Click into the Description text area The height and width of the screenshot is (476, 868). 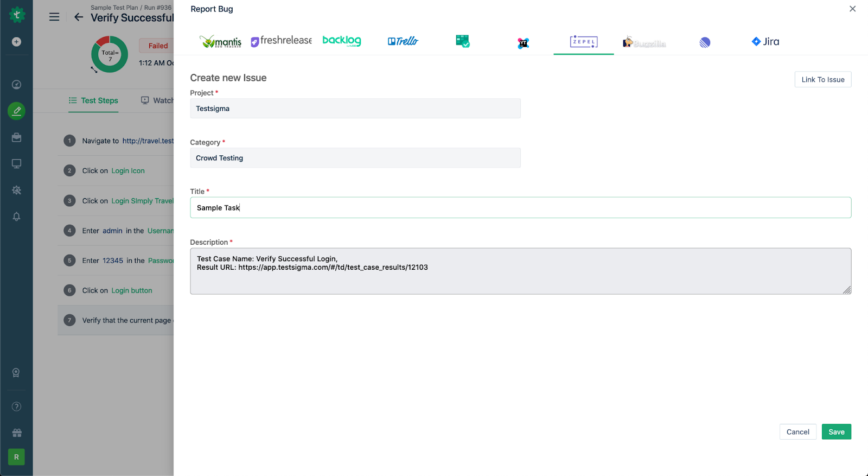pyautogui.click(x=521, y=271)
